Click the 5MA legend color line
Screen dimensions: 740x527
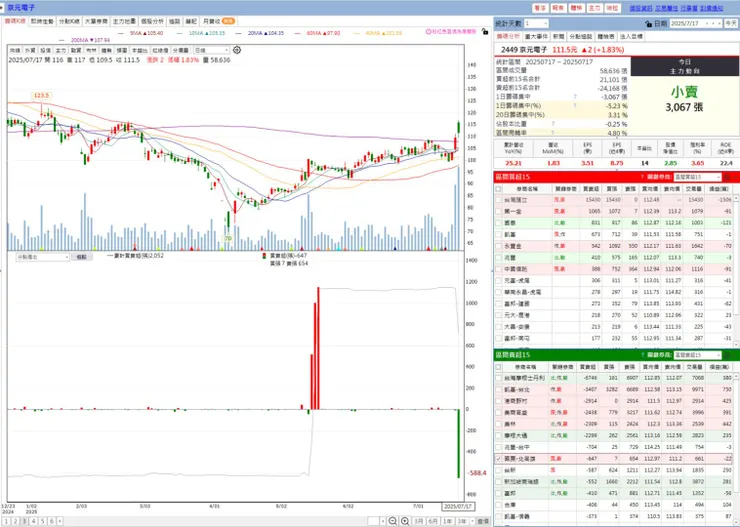(122, 33)
